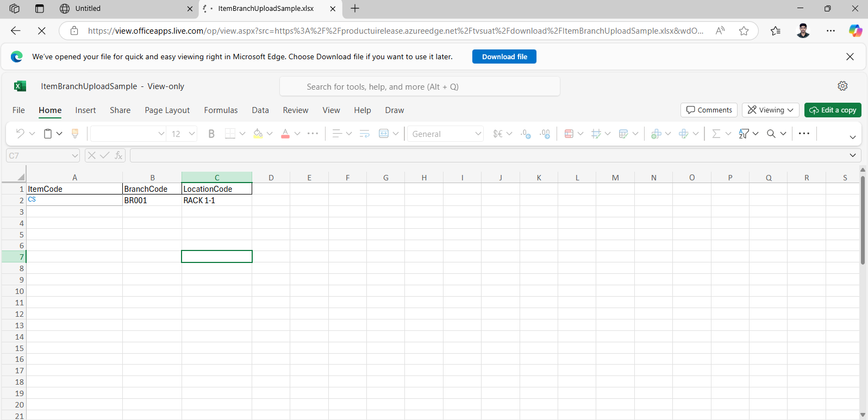Click the Paste clipboard icon
Screen dimensions: 868x420
click(48, 134)
